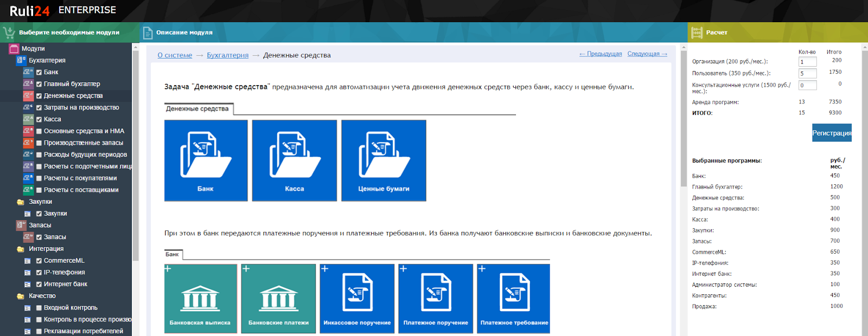Open the Платежное поручение tile
Image resolution: width=868 pixels, height=336 pixels.
point(436,299)
